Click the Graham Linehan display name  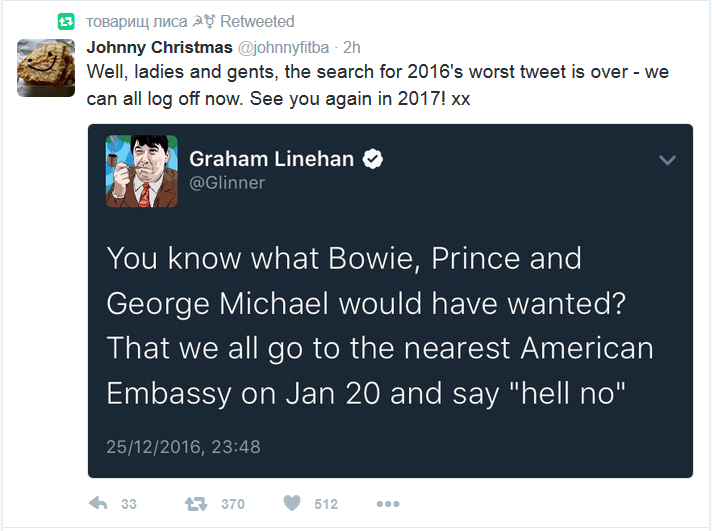click(272, 159)
